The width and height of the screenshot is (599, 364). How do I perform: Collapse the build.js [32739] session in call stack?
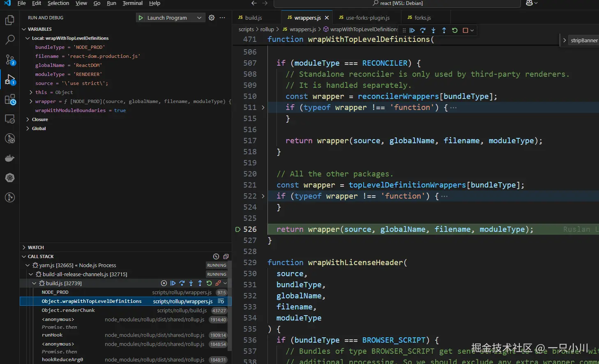(35, 284)
